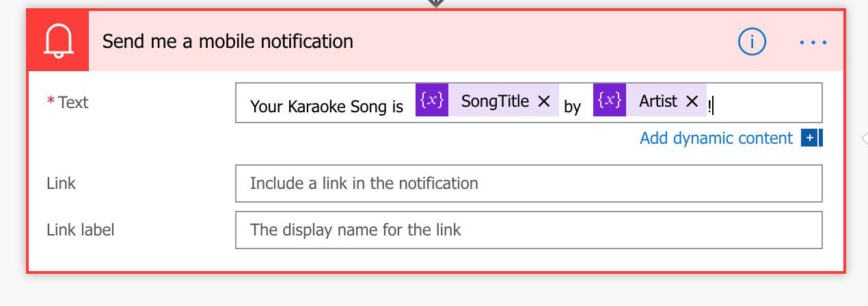The image size is (868, 306).
Task: Open the info icon on action header
Action: [x=752, y=42]
